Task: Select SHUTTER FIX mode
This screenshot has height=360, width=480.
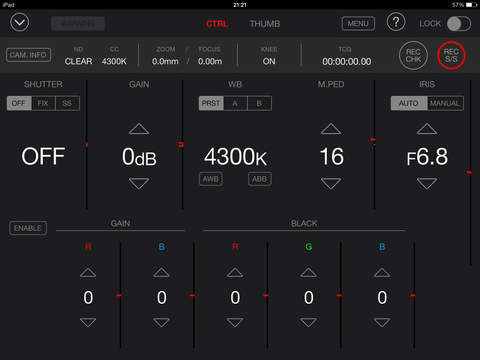Action: pyautogui.click(x=43, y=103)
